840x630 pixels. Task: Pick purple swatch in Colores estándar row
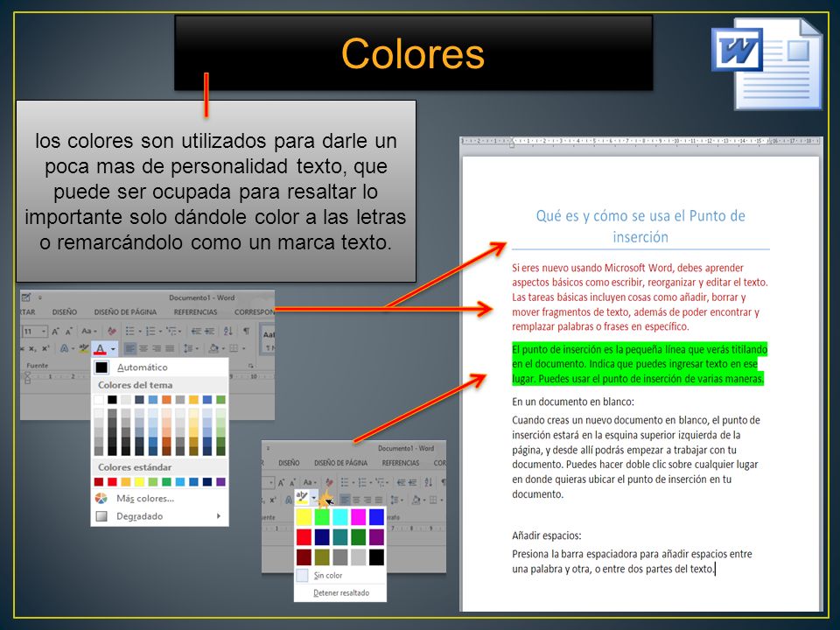click(x=220, y=481)
